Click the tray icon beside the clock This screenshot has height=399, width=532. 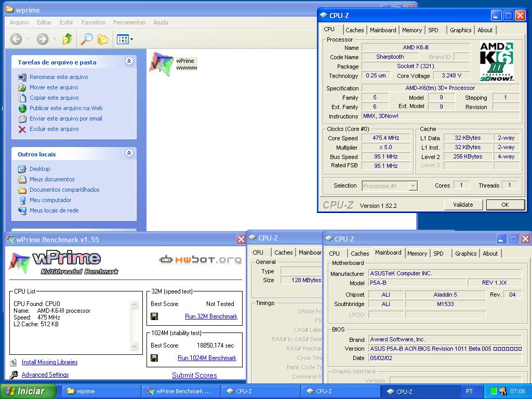tap(502, 391)
